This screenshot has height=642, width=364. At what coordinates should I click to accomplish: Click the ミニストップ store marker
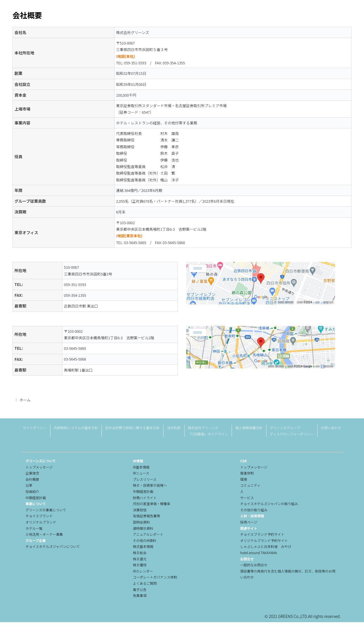[272, 291]
